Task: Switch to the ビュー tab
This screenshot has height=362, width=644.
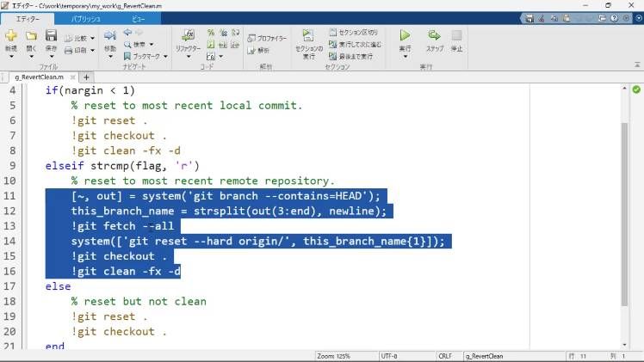Action: [138, 19]
